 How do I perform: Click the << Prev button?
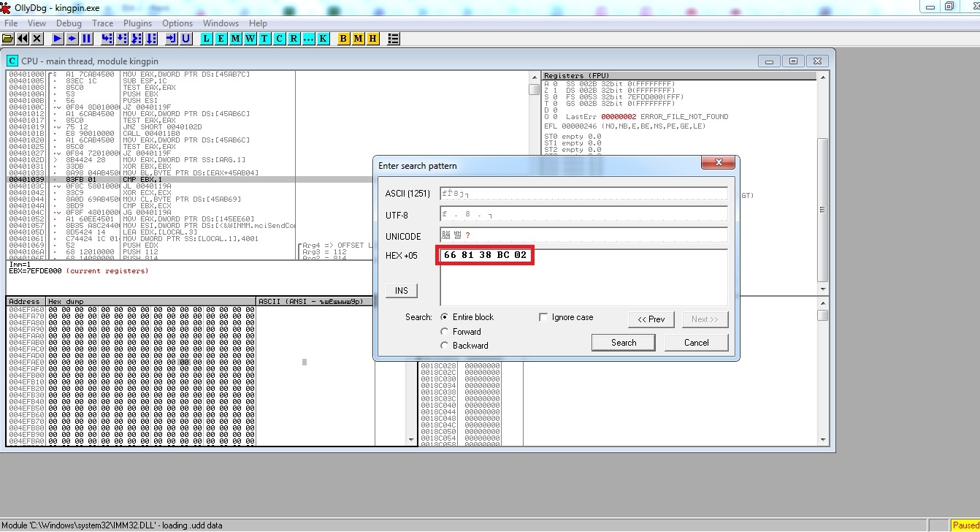[651, 319]
